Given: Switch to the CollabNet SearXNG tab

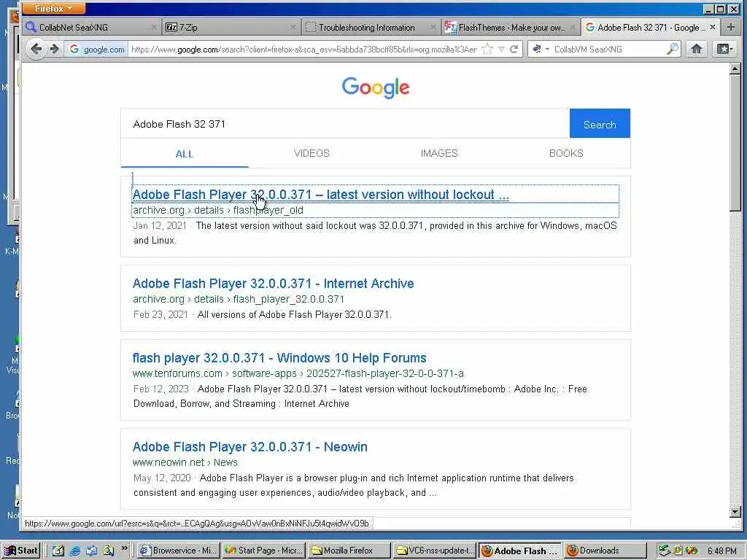Looking at the screenshot, I should click(91, 27).
